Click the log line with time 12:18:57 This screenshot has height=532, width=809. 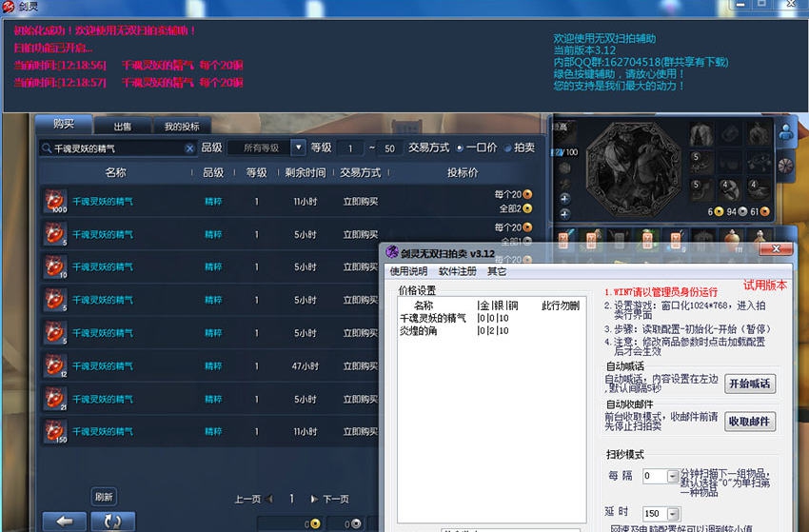tap(128, 83)
